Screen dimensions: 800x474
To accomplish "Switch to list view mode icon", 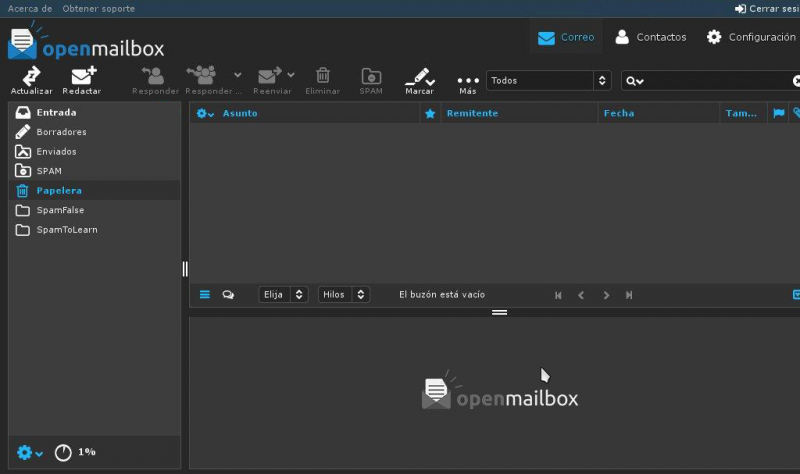I will (205, 294).
